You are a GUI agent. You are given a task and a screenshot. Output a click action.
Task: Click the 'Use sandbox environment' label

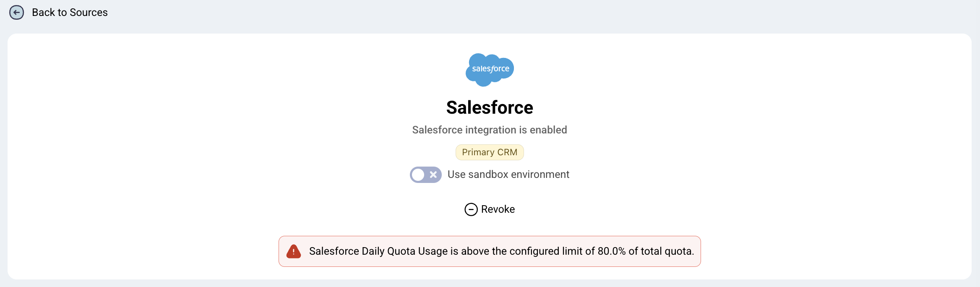point(508,175)
